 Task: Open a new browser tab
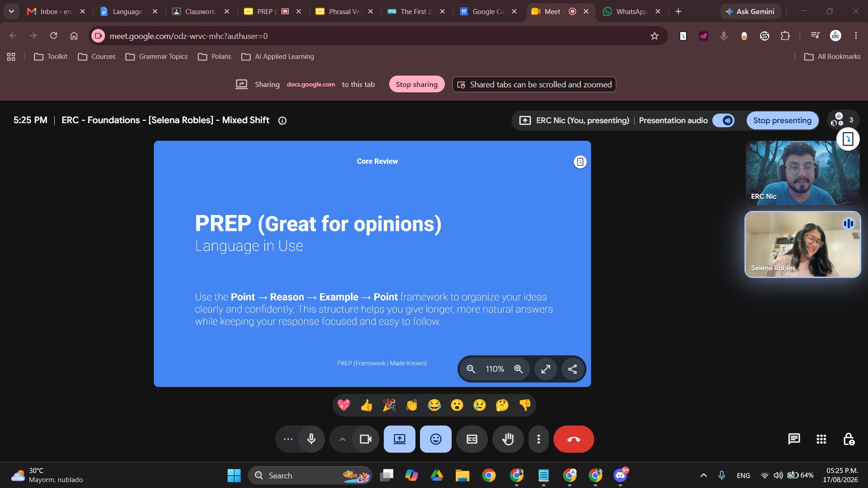tap(678, 11)
